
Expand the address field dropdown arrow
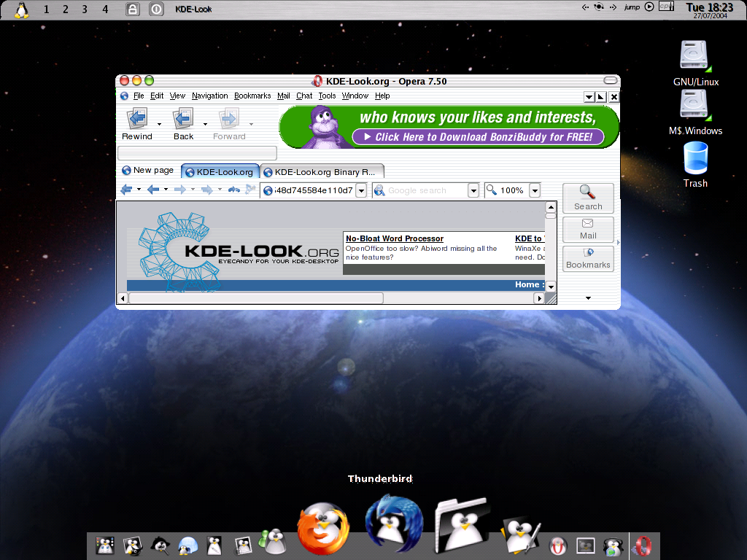coord(361,191)
